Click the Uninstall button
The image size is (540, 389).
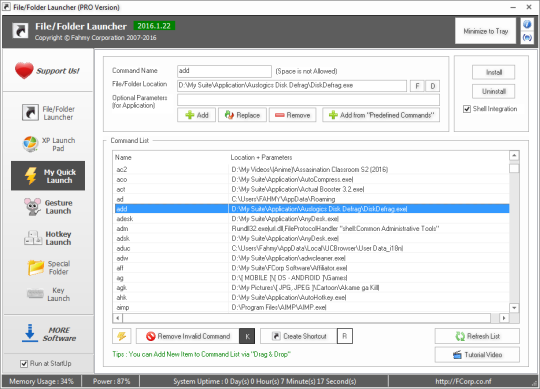[494, 91]
